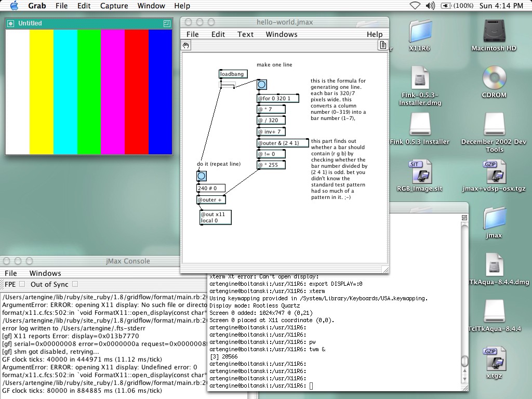Open the Apple menu
Screen dimensions: 532x399
point(14,5)
